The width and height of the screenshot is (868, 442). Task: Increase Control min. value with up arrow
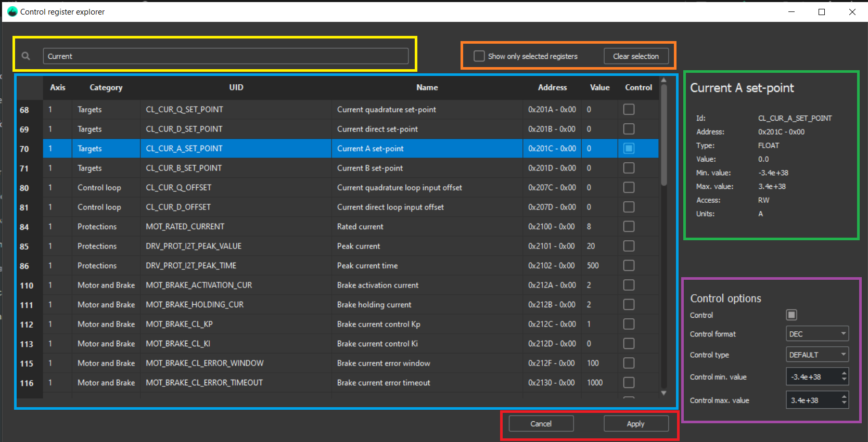(x=844, y=373)
